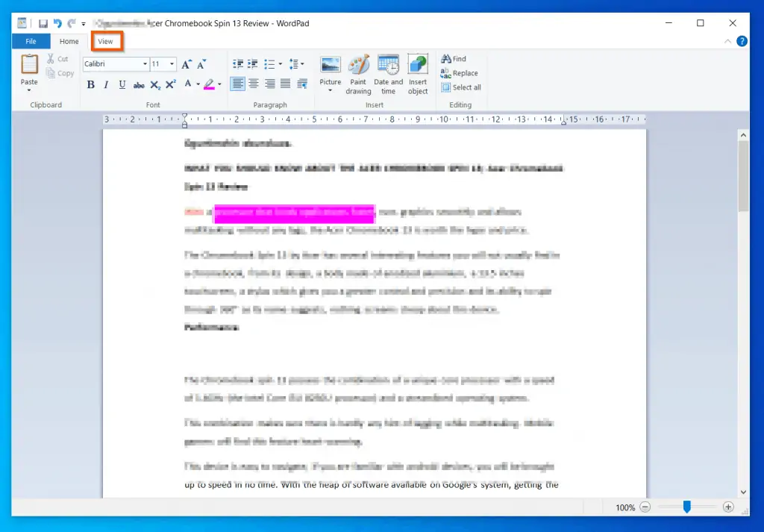Open the text highlight color picker
Screen dimensions: 764x532
(218, 84)
